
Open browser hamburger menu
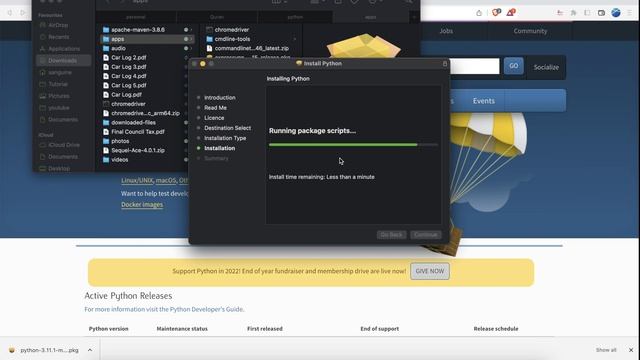click(630, 13)
